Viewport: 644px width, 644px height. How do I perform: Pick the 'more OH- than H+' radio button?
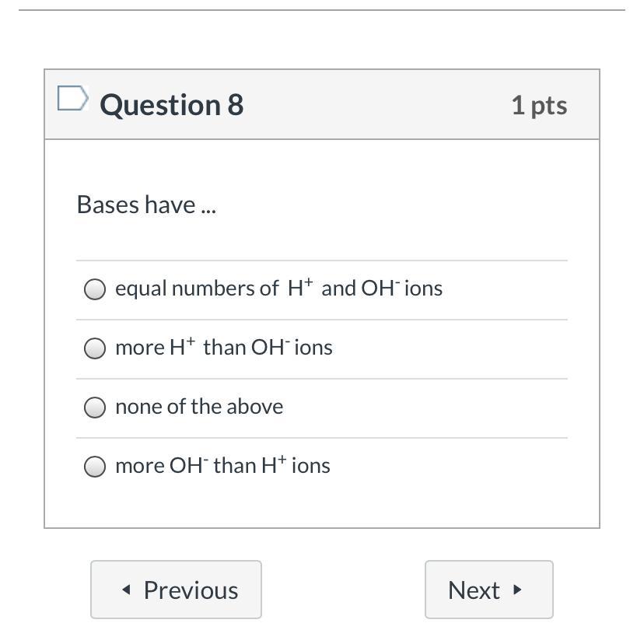[x=95, y=467]
